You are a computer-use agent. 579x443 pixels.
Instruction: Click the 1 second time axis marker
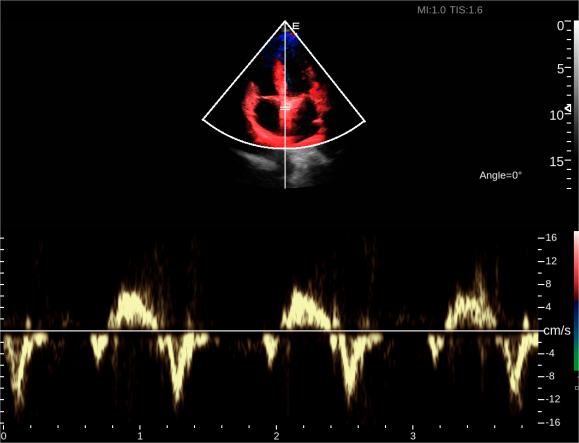coord(140,436)
